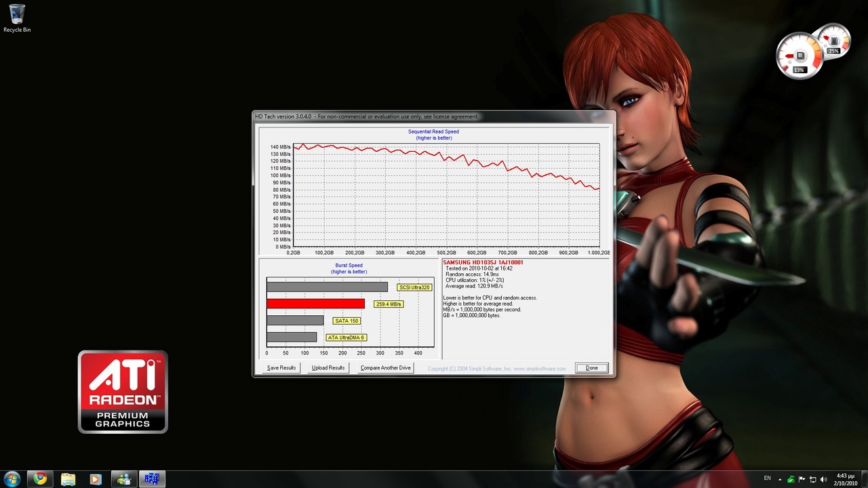Click the Save Results button
The width and height of the screenshot is (868, 488).
(281, 368)
